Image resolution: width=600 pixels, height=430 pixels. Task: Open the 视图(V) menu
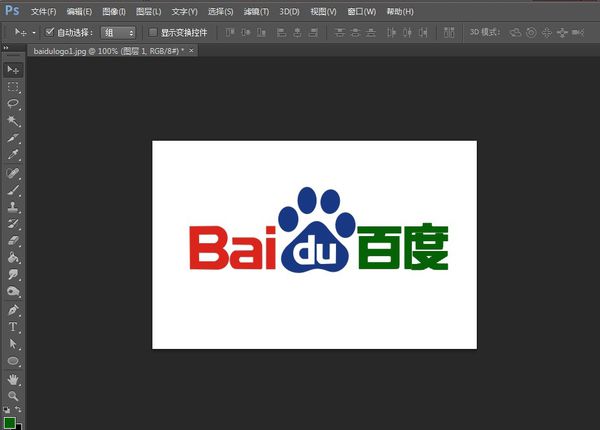[323, 12]
